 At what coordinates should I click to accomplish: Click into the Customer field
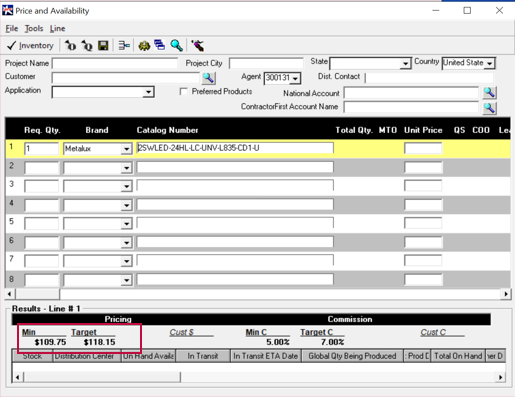pyautogui.click(x=126, y=78)
